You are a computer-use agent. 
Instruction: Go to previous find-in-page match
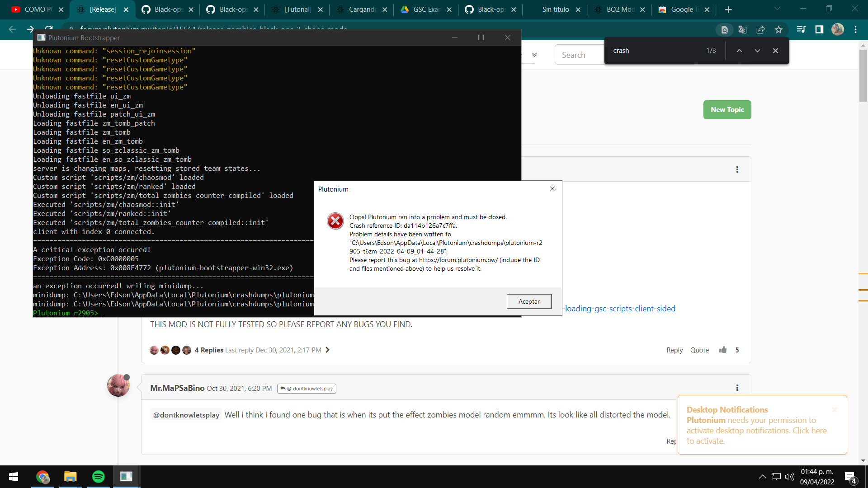click(739, 51)
